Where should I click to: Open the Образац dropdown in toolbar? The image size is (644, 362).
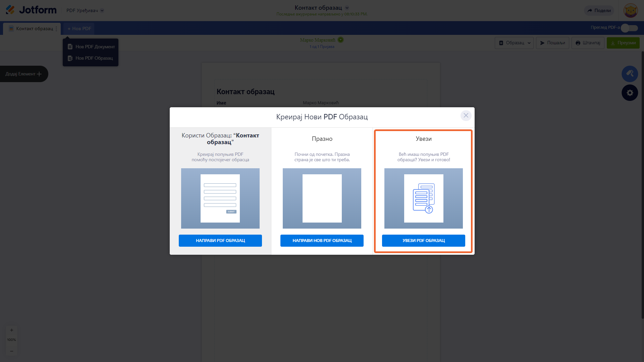point(514,43)
